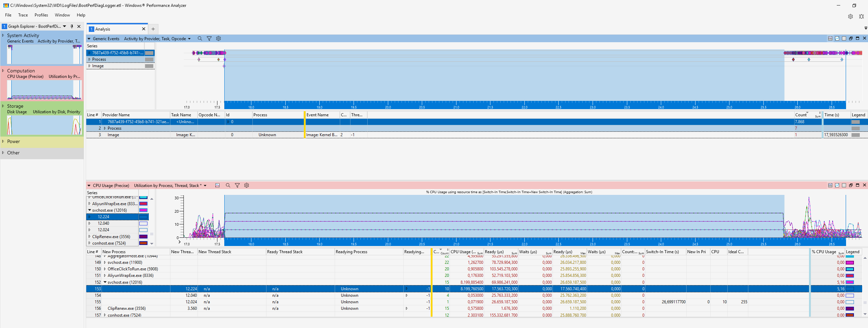Screen dimensions: 868x328
Task: Open the Trace menu
Action: (x=23, y=15)
